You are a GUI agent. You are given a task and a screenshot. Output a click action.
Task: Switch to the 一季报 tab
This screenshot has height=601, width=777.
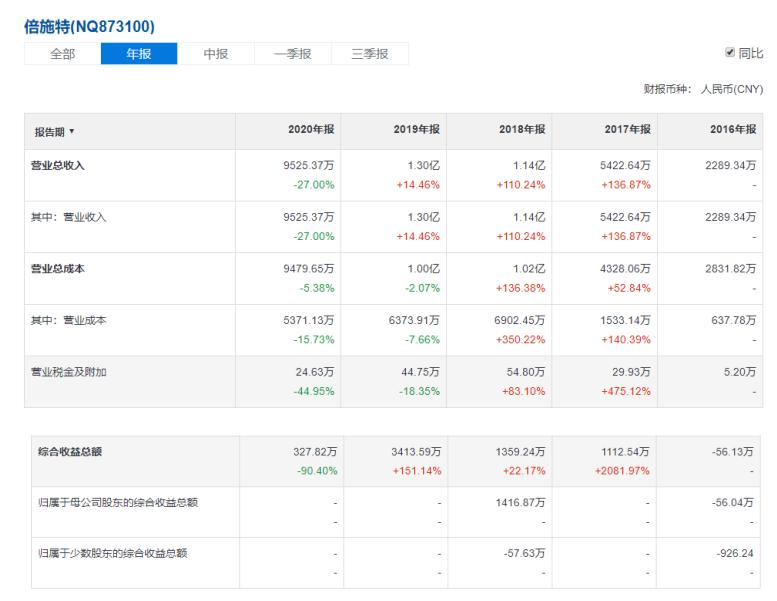point(292,54)
